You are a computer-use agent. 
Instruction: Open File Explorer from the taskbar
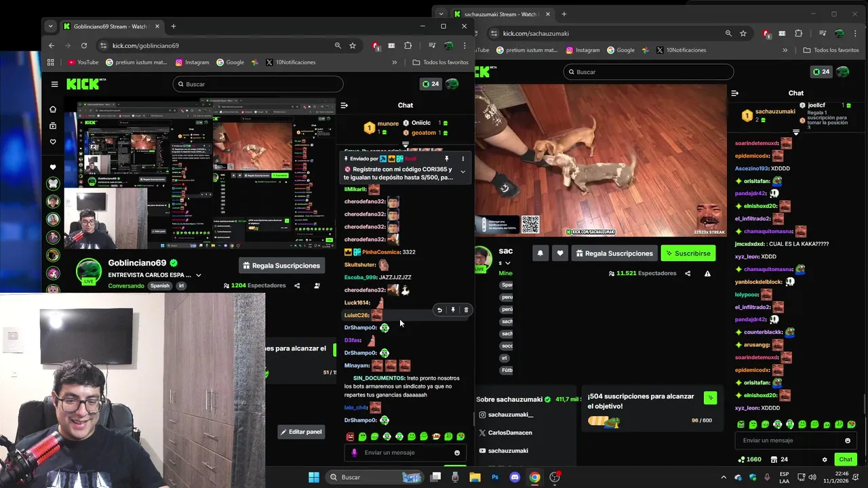coord(475,477)
